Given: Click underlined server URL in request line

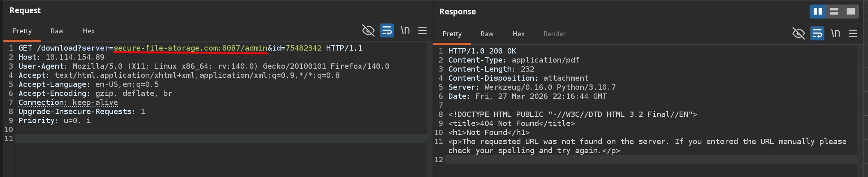Looking at the screenshot, I should tap(190, 48).
